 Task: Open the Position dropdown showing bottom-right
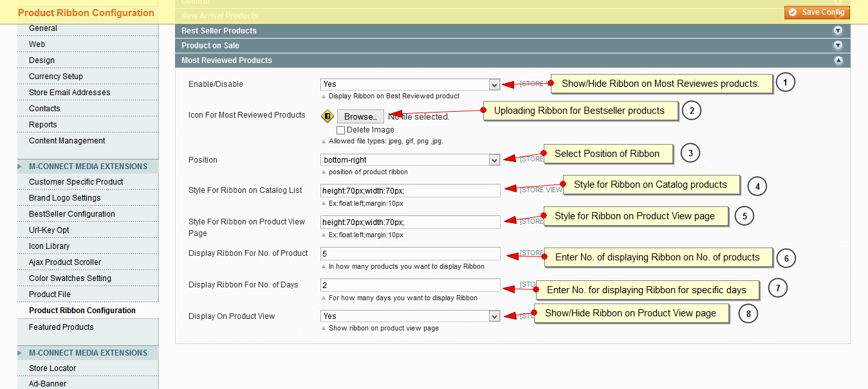coord(410,160)
